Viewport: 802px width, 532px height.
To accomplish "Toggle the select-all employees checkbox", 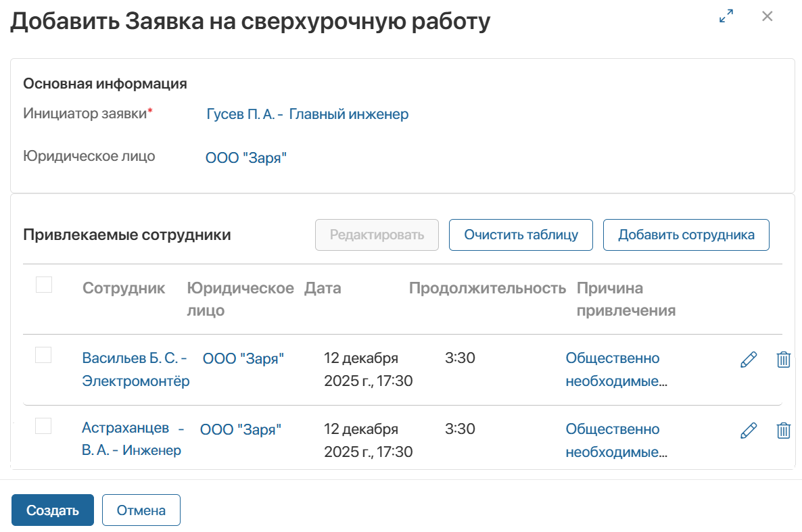I will 44,285.
